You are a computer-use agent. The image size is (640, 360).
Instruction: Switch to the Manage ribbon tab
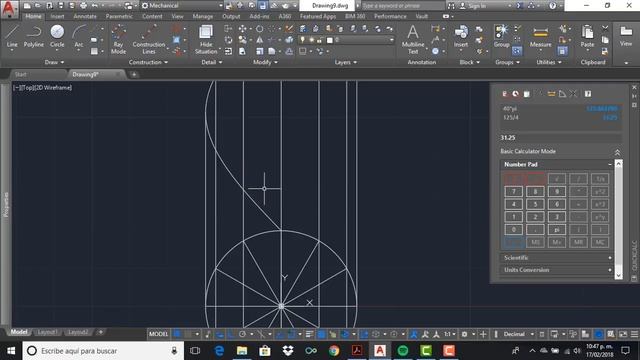click(203, 16)
